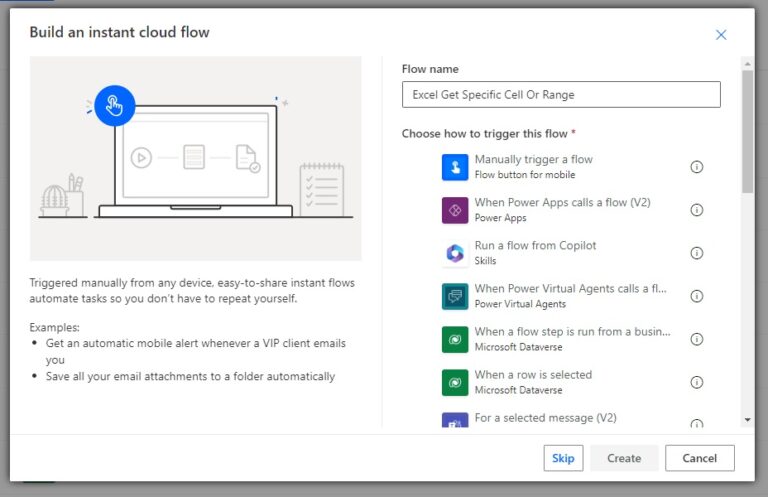Open info for When Power Apps calls a flow
This screenshot has width=768, height=497.
(x=697, y=210)
